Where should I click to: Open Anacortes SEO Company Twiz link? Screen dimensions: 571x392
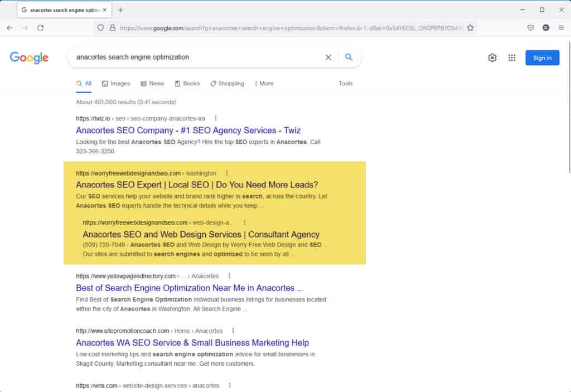pyautogui.click(x=188, y=130)
